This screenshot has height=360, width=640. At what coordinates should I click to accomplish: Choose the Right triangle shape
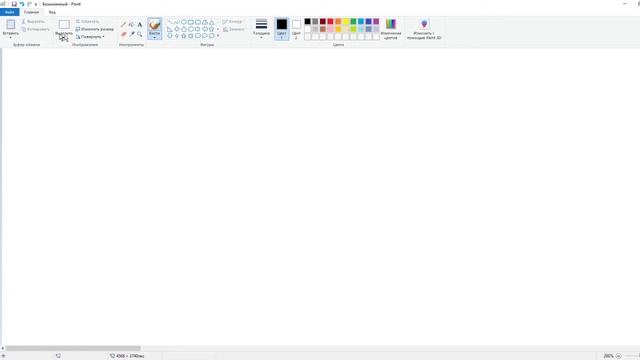tap(170, 29)
